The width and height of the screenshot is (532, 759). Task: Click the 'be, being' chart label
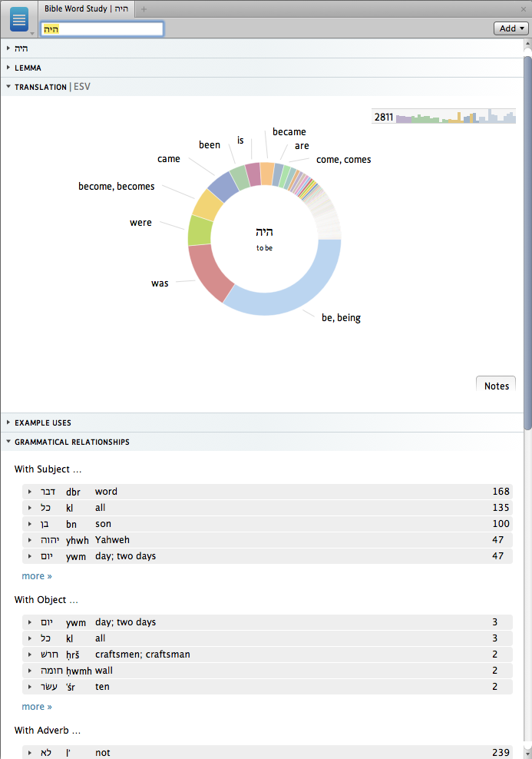coord(341,317)
